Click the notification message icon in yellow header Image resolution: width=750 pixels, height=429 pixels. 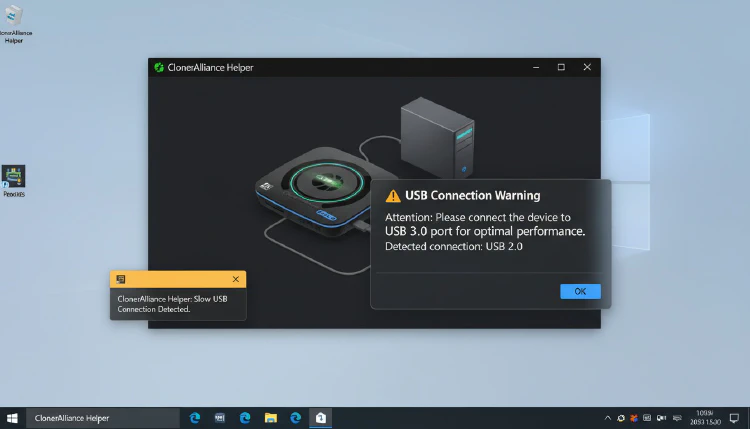(121, 279)
